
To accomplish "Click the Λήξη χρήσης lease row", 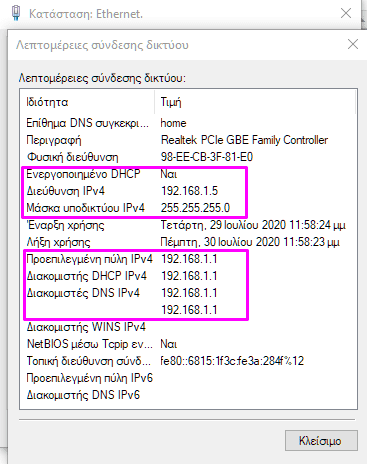I will 188,242.
